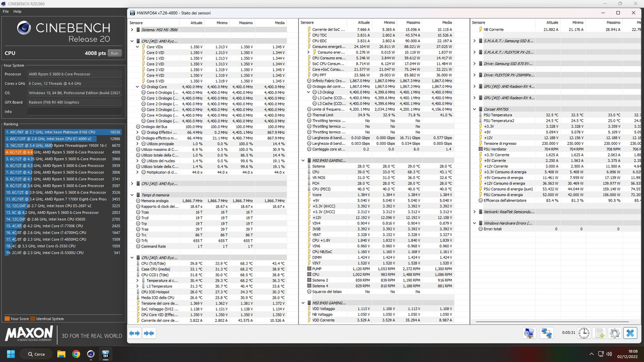The image size is (644, 362).
Task: Open File Explorer from the taskbar
Action: (x=61, y=354)
